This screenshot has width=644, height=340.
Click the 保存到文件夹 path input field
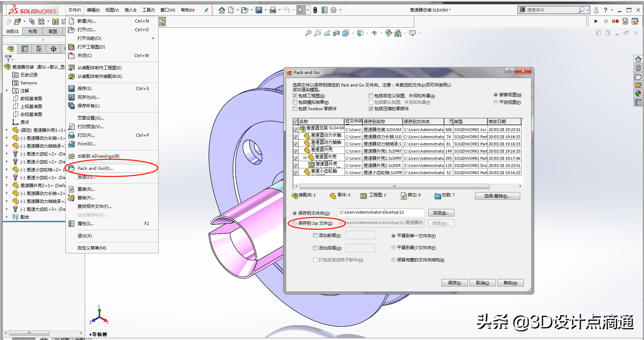[x=381, y=213]
